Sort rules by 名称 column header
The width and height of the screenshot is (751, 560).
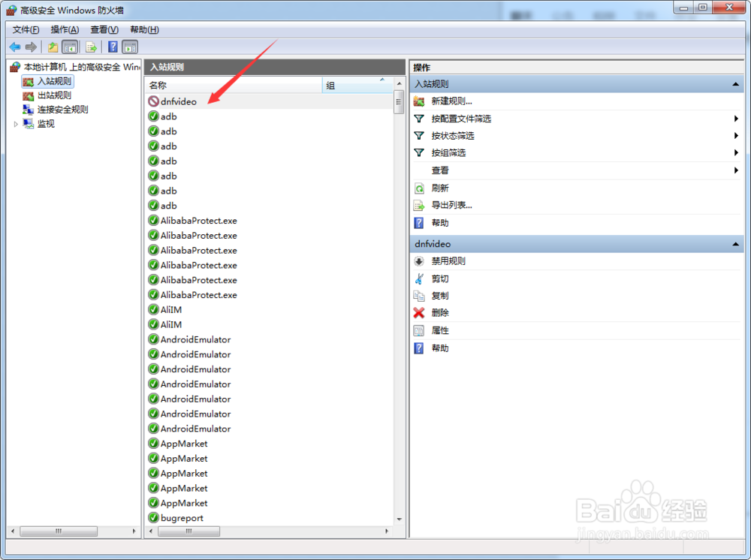(x=234, y=85)
